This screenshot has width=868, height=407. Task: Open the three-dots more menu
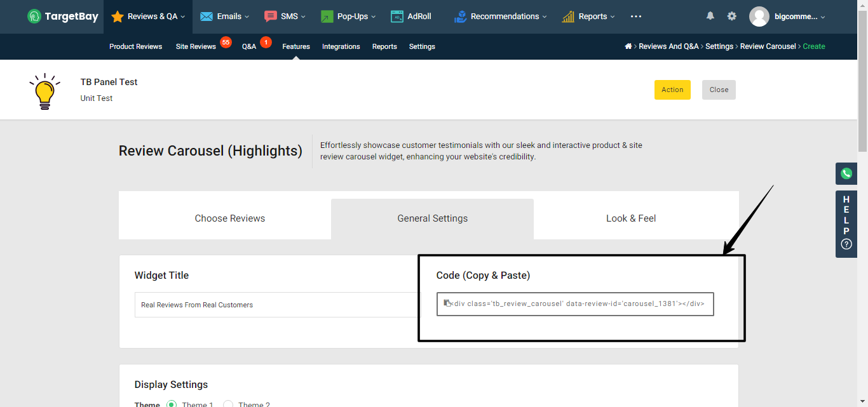tap(636, 17)
